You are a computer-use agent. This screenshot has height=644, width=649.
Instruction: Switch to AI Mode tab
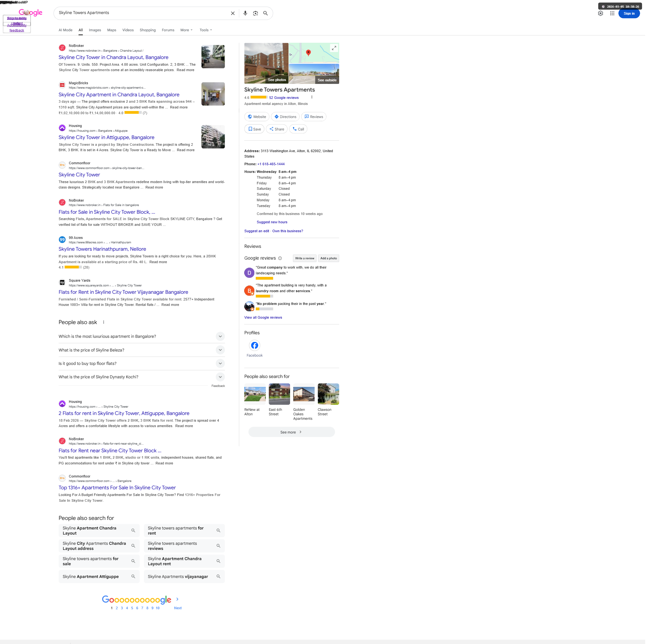(x=66, y=30)
